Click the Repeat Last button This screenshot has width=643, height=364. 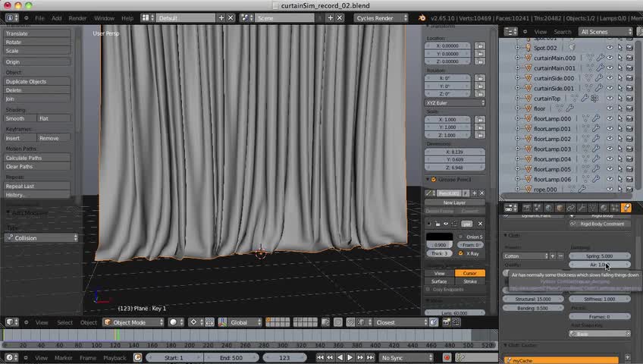pyautogui.click(x=37, y=186)
